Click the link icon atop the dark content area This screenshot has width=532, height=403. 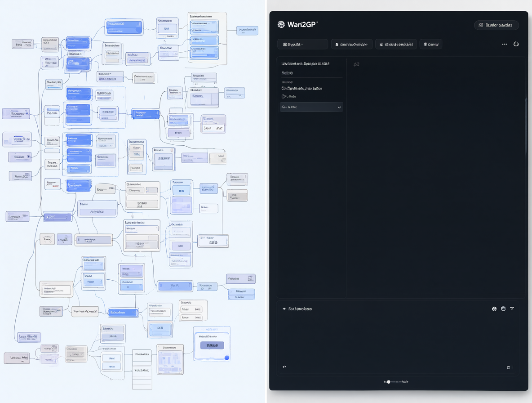(x=356, y=64)
